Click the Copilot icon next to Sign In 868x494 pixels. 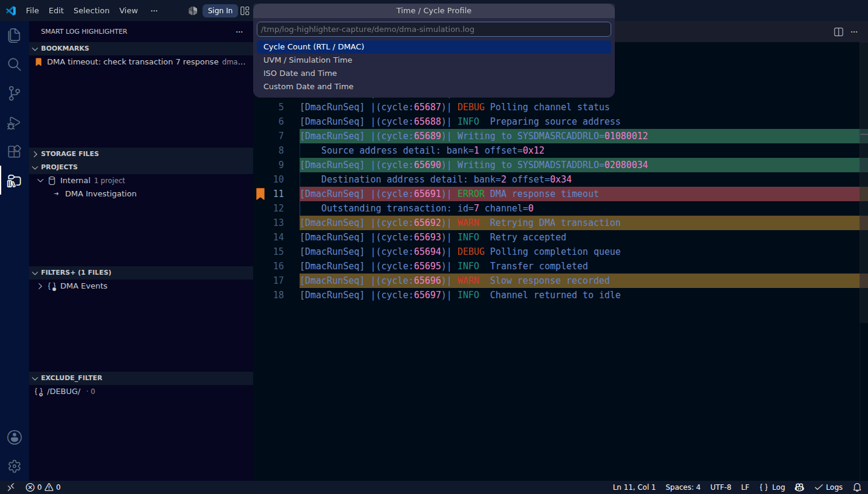point(193,10)
